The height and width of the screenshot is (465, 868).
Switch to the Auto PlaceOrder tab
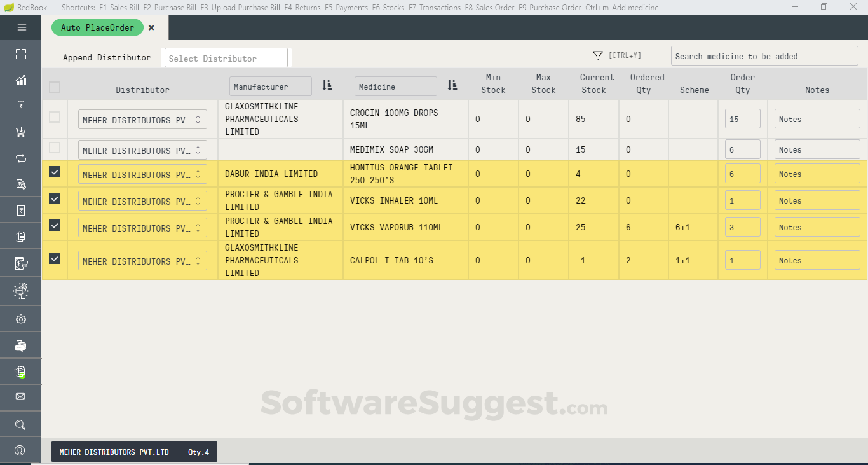pos(97,27)
